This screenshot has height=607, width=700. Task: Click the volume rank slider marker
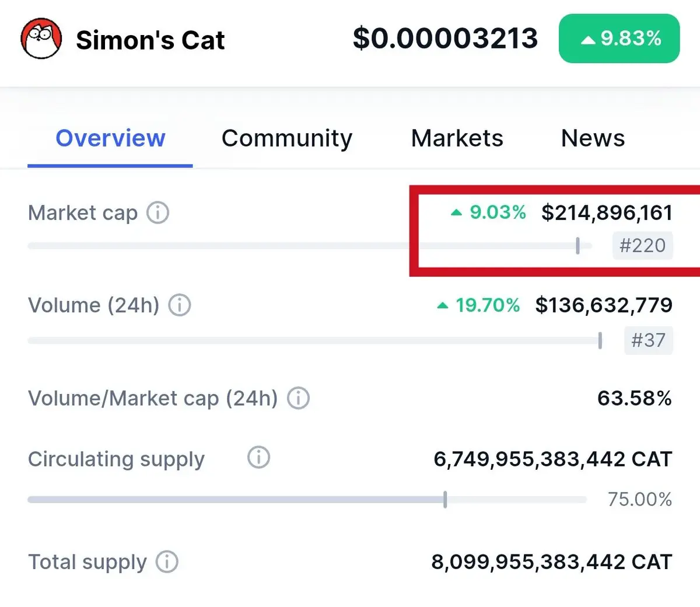[600, 340]
